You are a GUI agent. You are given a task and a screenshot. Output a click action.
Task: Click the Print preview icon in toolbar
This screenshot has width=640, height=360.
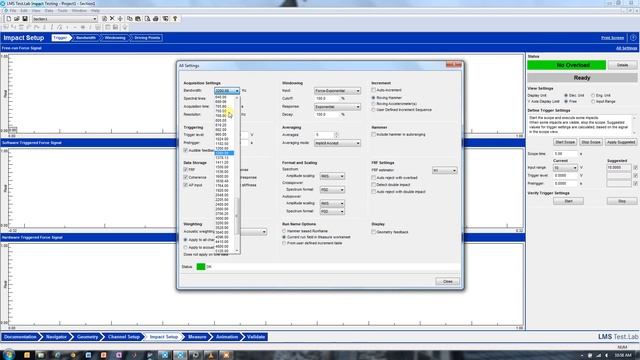point(147,19)
